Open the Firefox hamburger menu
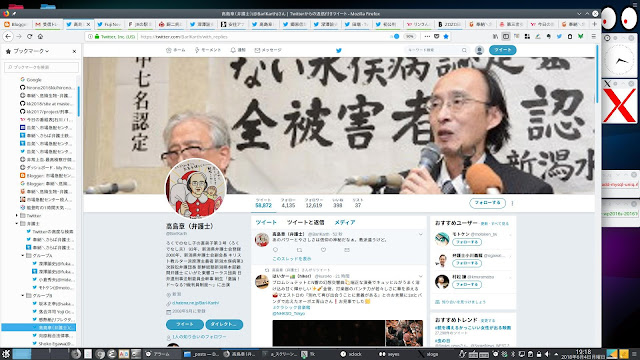 pos(594,36)
